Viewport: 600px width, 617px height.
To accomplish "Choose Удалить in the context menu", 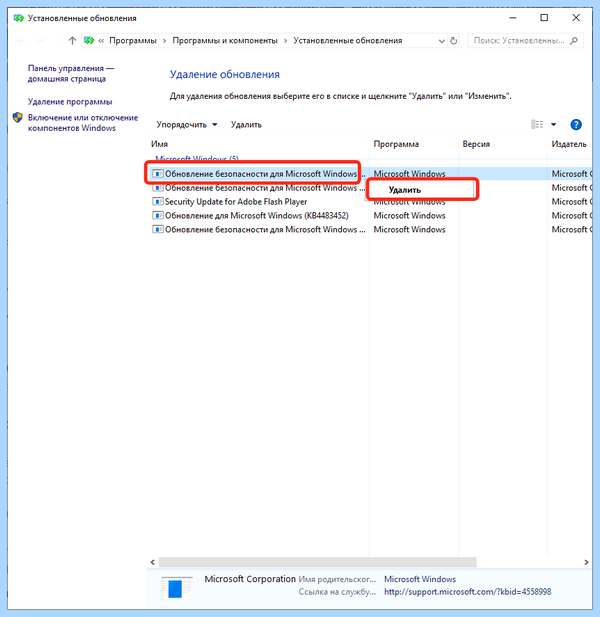I will pos(405,190).
